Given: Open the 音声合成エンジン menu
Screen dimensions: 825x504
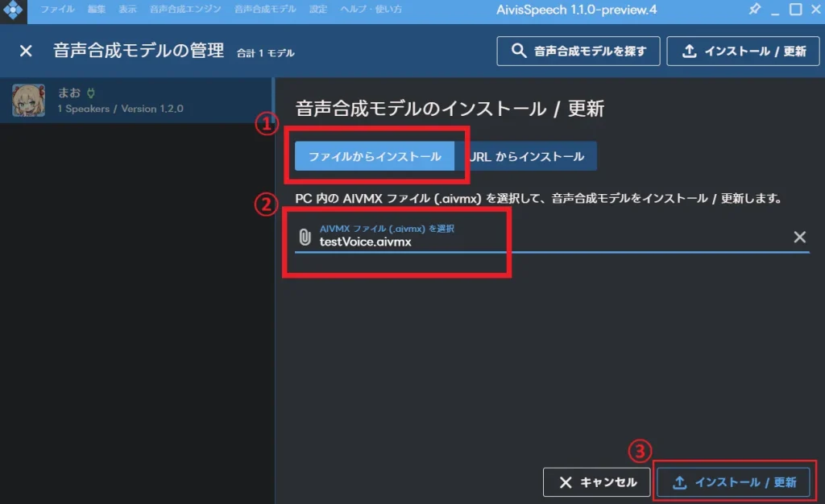Looking at the screenshot, I should point(184,10).
